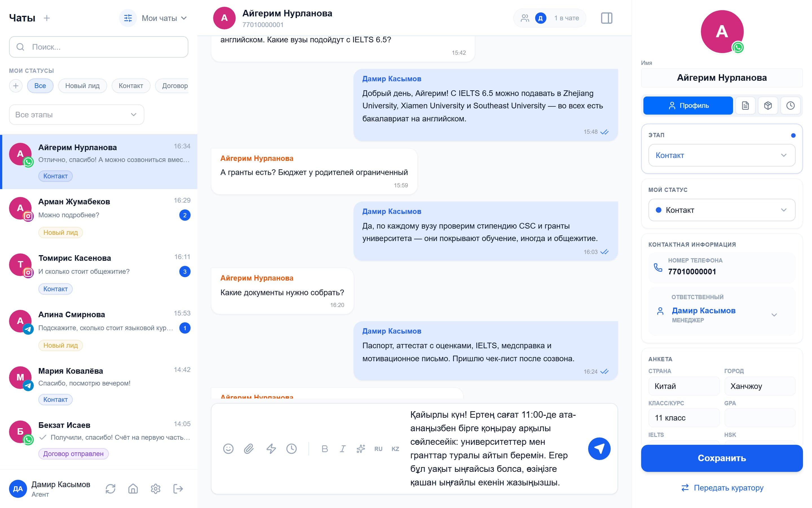812x508 pixels.
Task: Click the AI sparkle icon
Action: tap(361, 448)
